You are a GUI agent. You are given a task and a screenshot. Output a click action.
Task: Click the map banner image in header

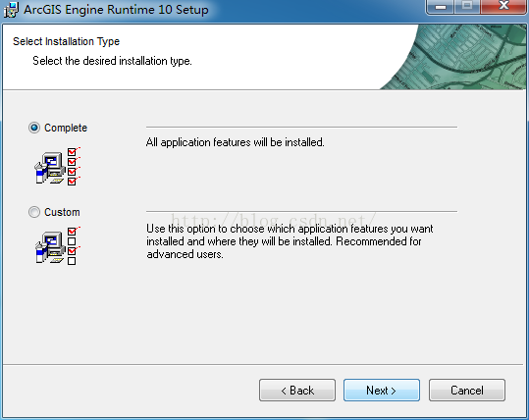point(453,57)
